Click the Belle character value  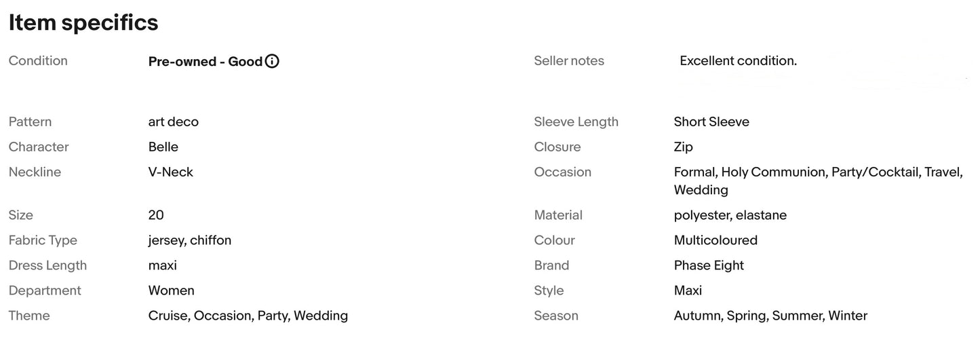163,147
